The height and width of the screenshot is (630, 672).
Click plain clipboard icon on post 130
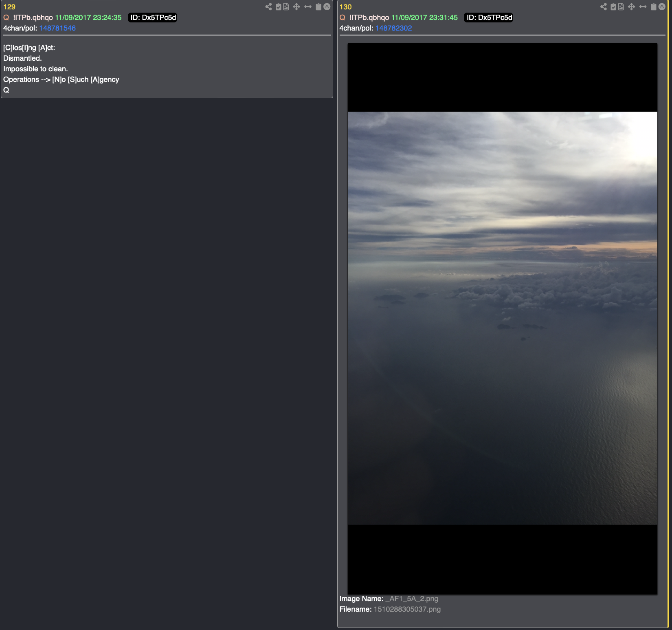pos(653,7)
